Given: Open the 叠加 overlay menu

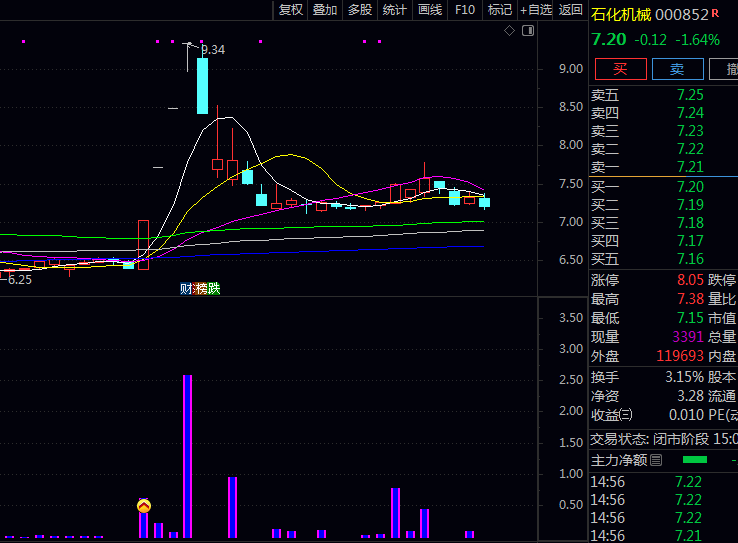Looking at the screenshot, I should (x=325, y=10).
